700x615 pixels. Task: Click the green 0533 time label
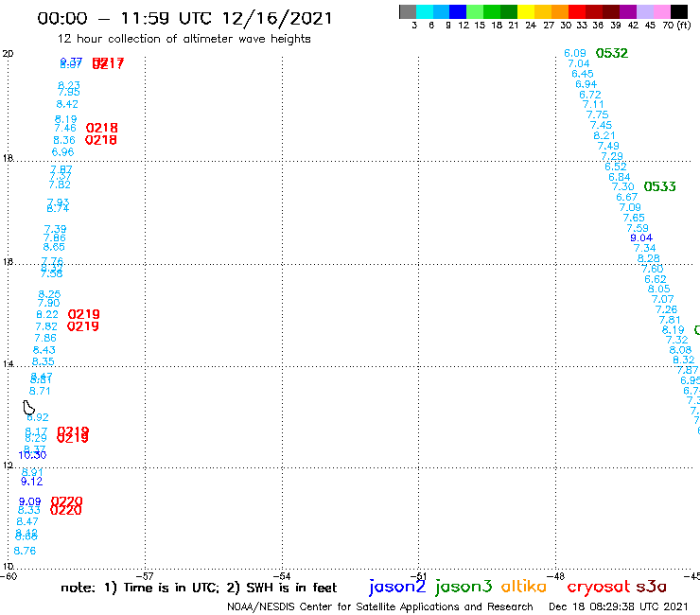tap(660, 186)
